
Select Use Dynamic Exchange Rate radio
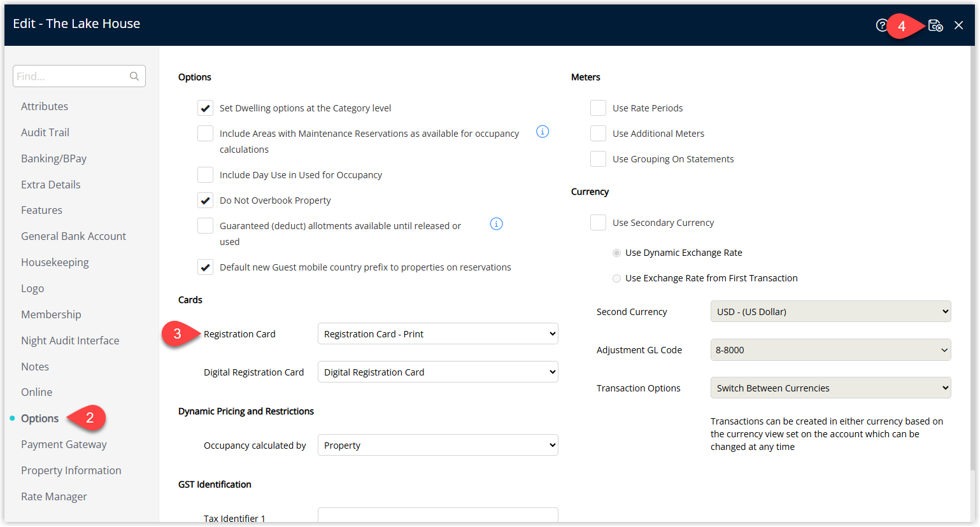[x=616, y=253]
